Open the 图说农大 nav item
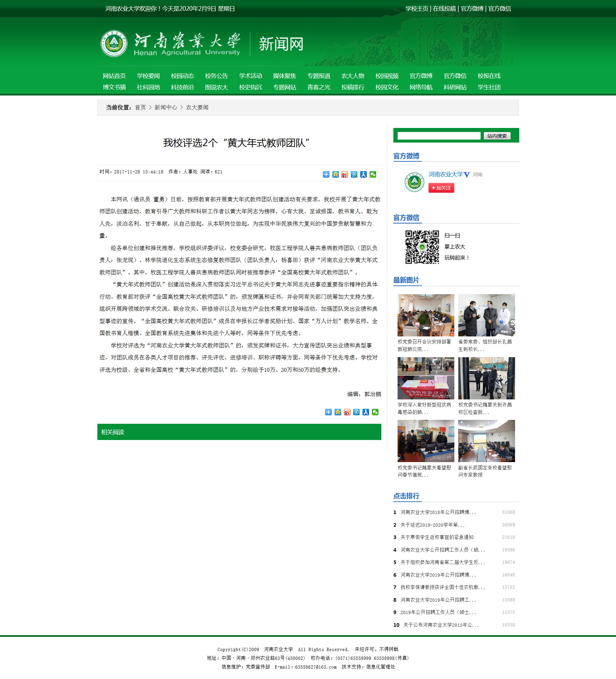This screenshot has height=679, width=616. pyautogui.click(x=216, y=87)
